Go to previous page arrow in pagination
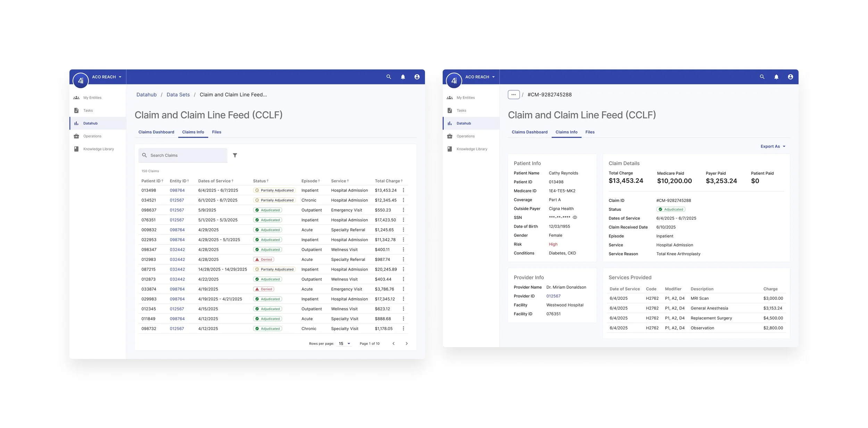Viewport: 868px width, 428px height. pos(393,344)
